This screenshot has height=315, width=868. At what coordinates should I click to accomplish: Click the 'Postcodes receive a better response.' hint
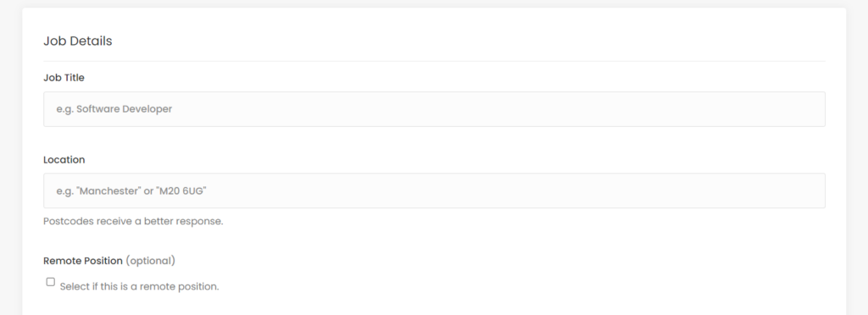point(133,221)
